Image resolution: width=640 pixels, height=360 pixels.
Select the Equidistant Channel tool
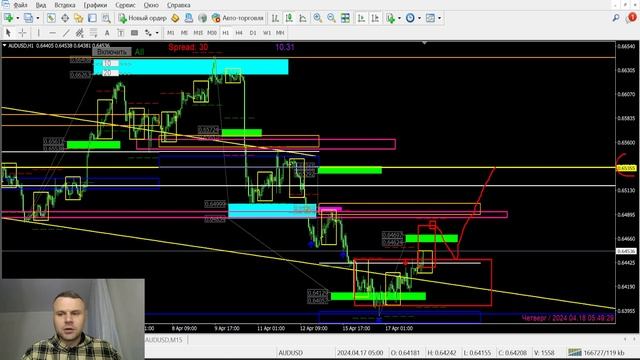80,33
